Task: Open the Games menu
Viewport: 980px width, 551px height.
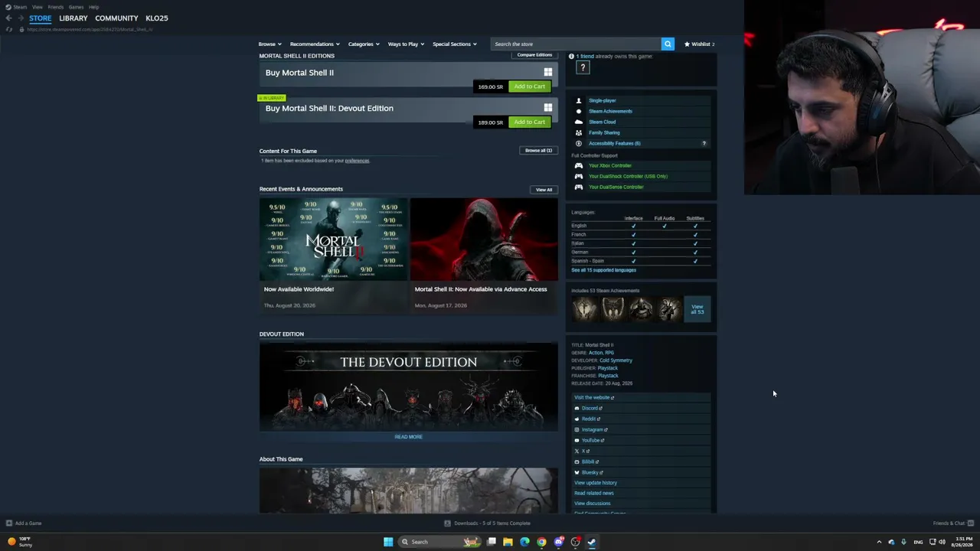Action: (76, 7)
